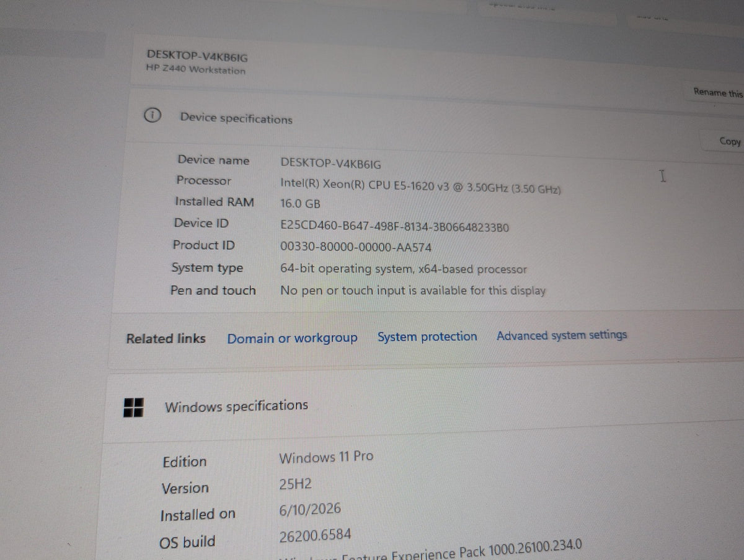The image size is (744, 560).
Task: Click the Product ID label
Action: [203, 245]
